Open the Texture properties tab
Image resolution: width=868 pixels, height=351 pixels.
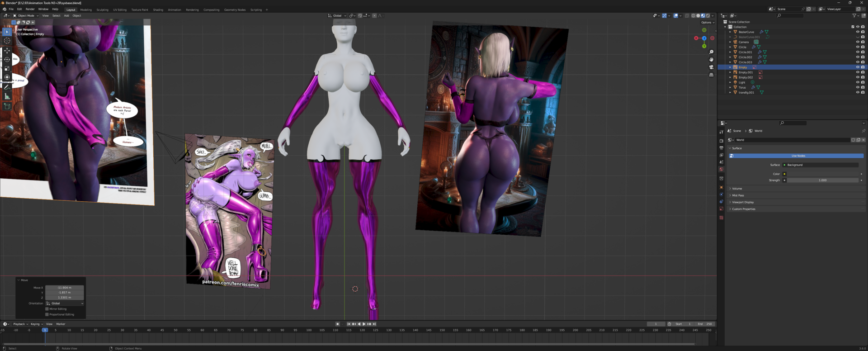click(721, 218)
